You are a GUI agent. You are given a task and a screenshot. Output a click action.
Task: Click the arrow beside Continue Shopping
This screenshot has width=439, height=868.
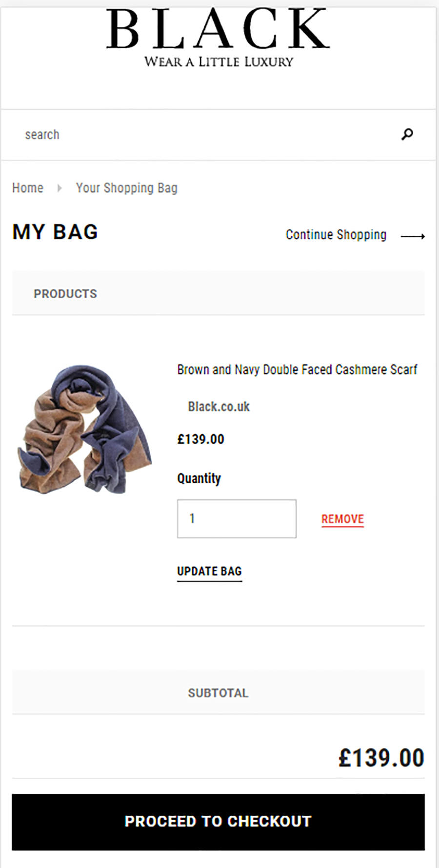413,236
